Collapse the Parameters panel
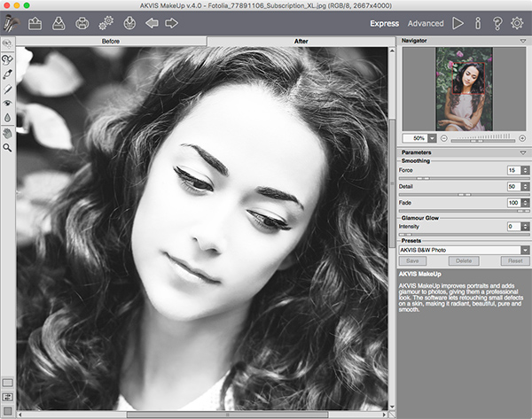The image size is (532, 419). point(522,152)
